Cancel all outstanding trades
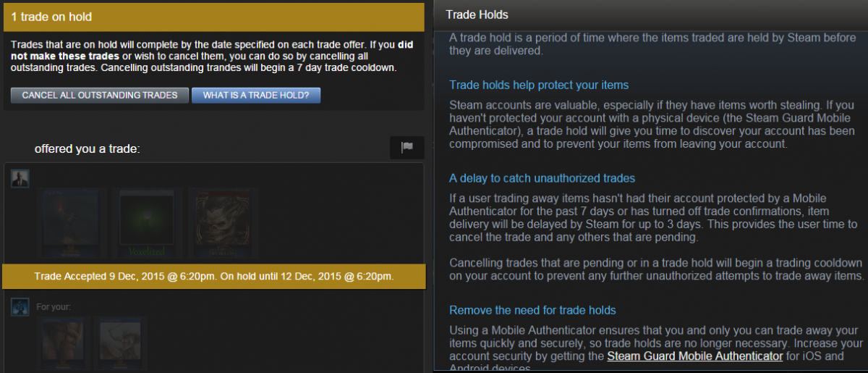This screenshot has width=868, height=373. 100,96
